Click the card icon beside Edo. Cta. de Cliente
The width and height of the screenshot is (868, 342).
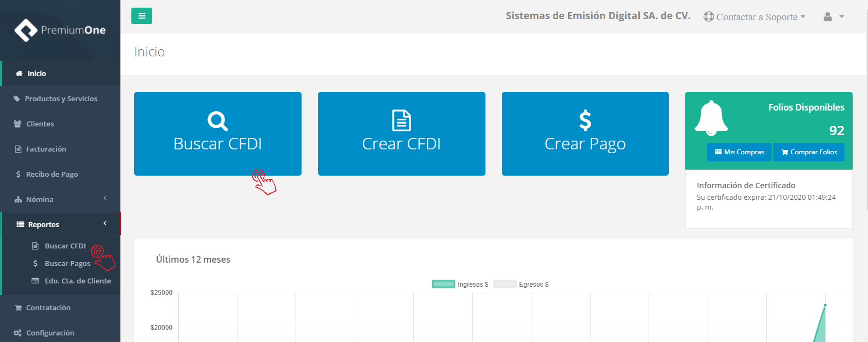[x=35, y=281]
